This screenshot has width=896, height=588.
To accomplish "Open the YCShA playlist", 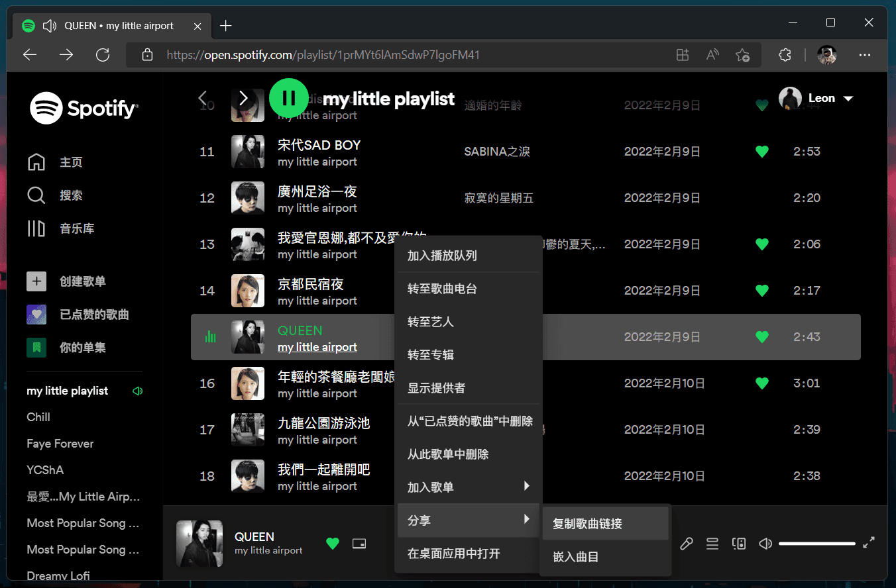I will [45, 470].
